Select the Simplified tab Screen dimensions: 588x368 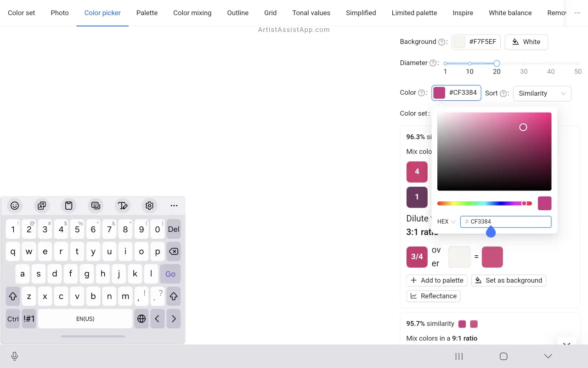pyautogui.click(x=361, y=13)
